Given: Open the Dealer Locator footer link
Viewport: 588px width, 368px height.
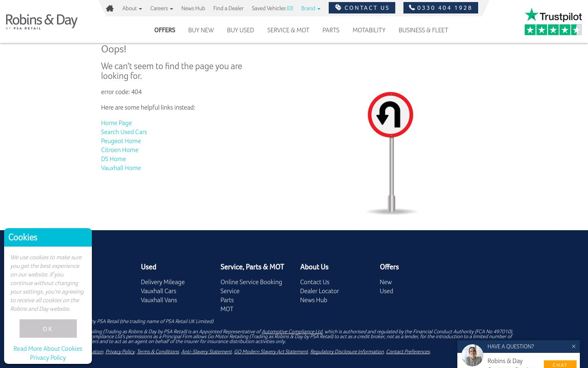Looking at the screenshot, I should 319,291.
